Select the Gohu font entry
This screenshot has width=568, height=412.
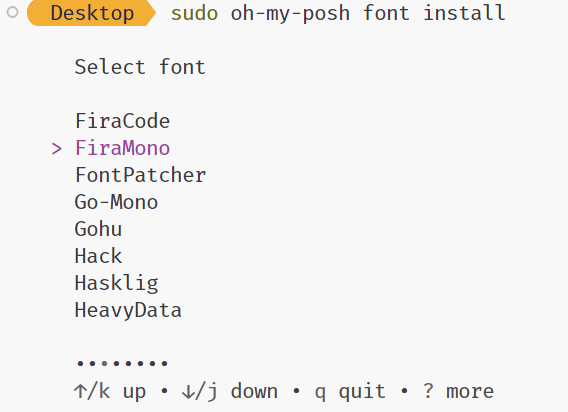point(98,229)
